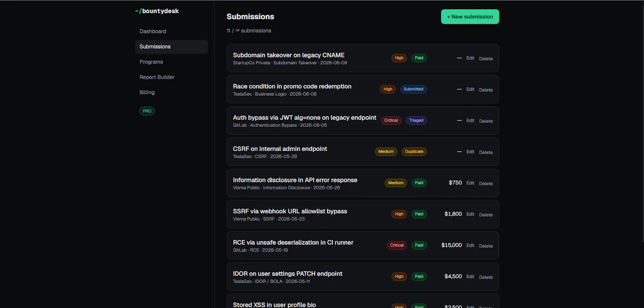Click Critical badge on RCE row

396,245
